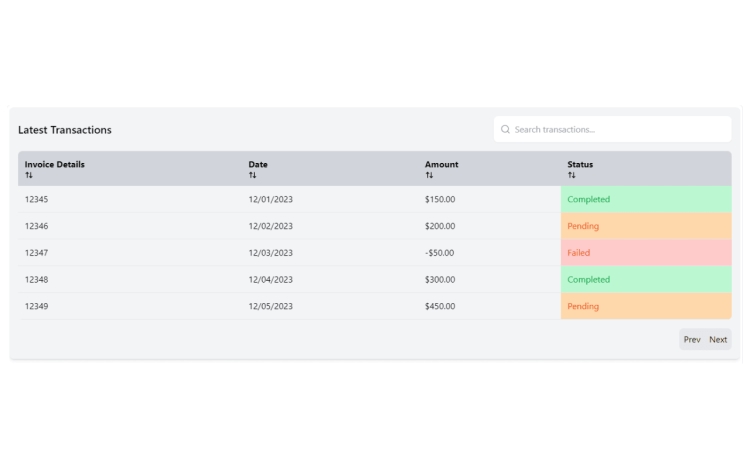Click the amount $150.00
The width and height of the screenshot is (750, 469).
coord(440,199)
